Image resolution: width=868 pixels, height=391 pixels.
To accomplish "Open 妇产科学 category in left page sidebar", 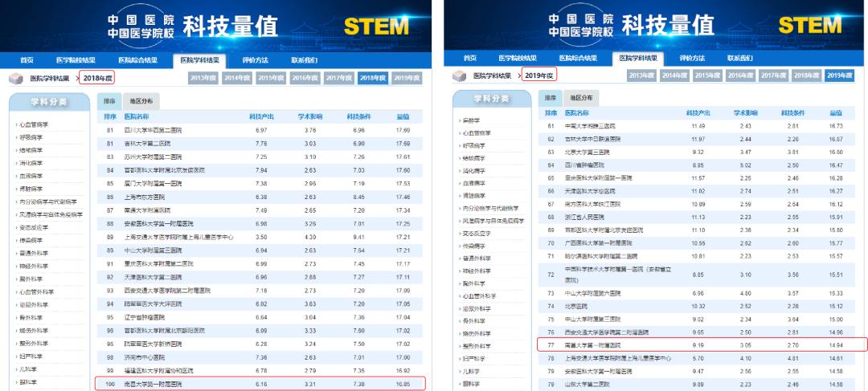I will click(31, 356).
